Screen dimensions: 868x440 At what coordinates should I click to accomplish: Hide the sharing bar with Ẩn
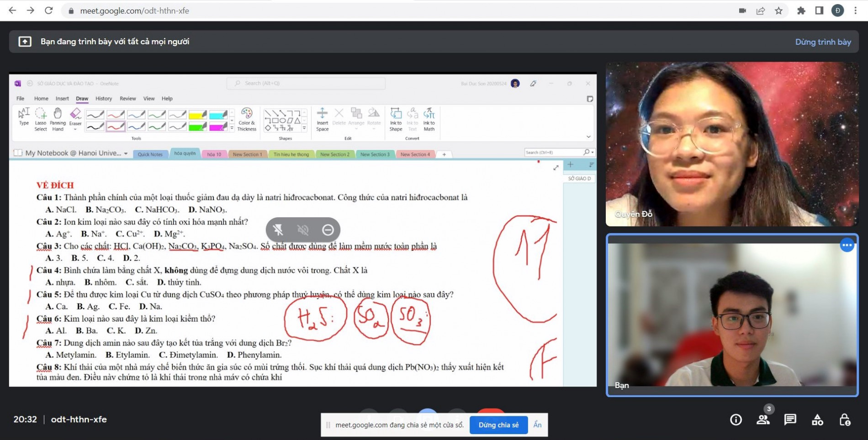(x=537, y=424)
